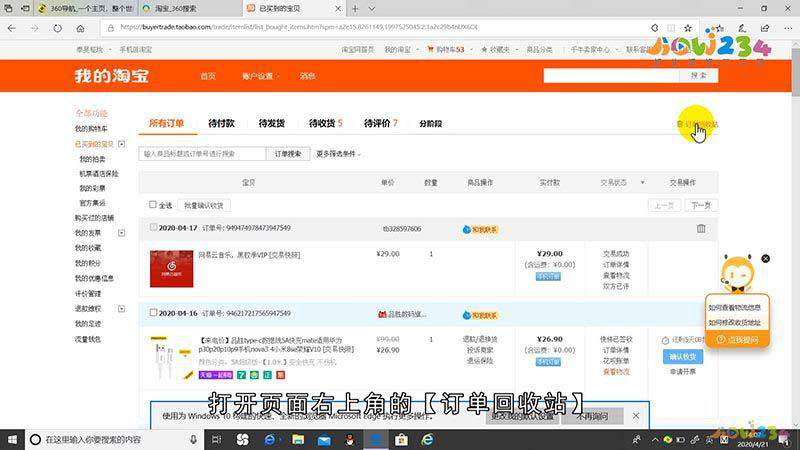This screenshot has width=800, height=450.
Task: Open the type-c cable product thumbnail
Action: coord(170,358)
